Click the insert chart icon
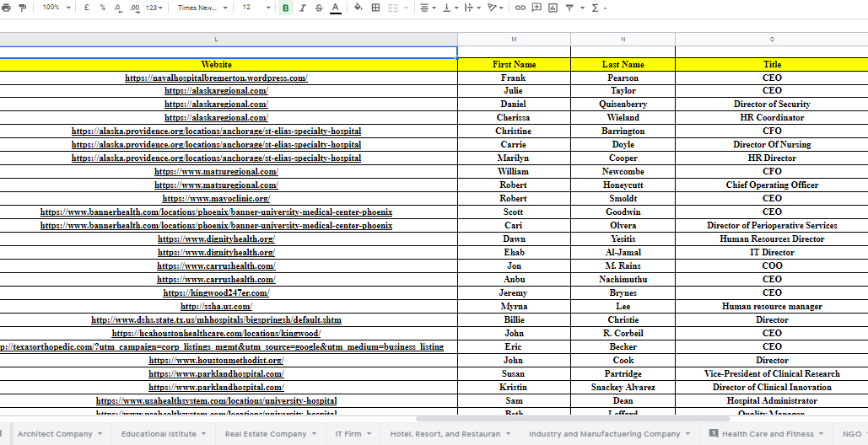Image resolution: width=868 pixels, height=445 pixels. (x=553, y=8)
